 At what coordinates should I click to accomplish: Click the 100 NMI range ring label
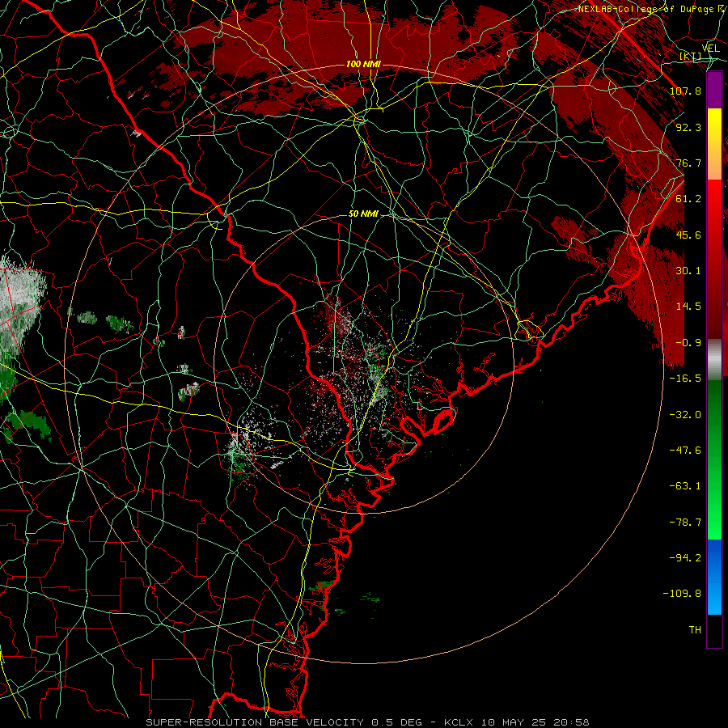pos(363,64)
